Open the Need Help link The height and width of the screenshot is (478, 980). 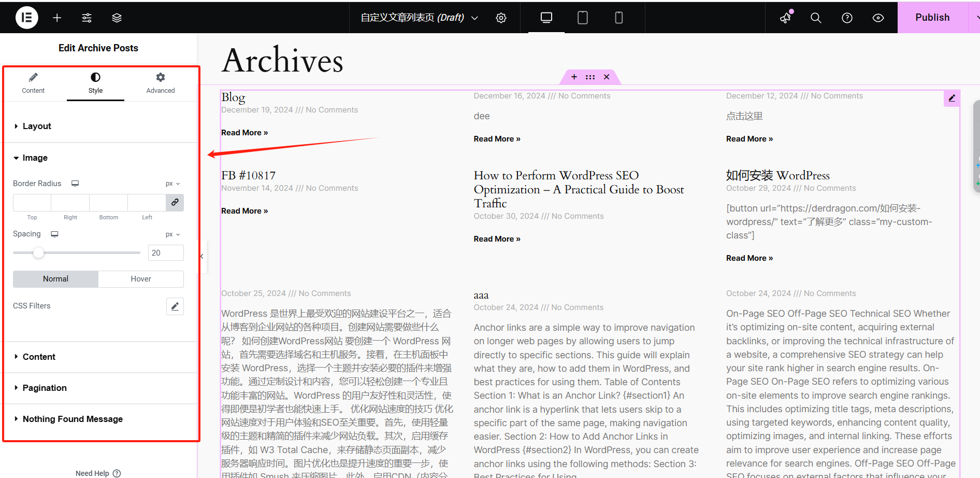[98, 472]
